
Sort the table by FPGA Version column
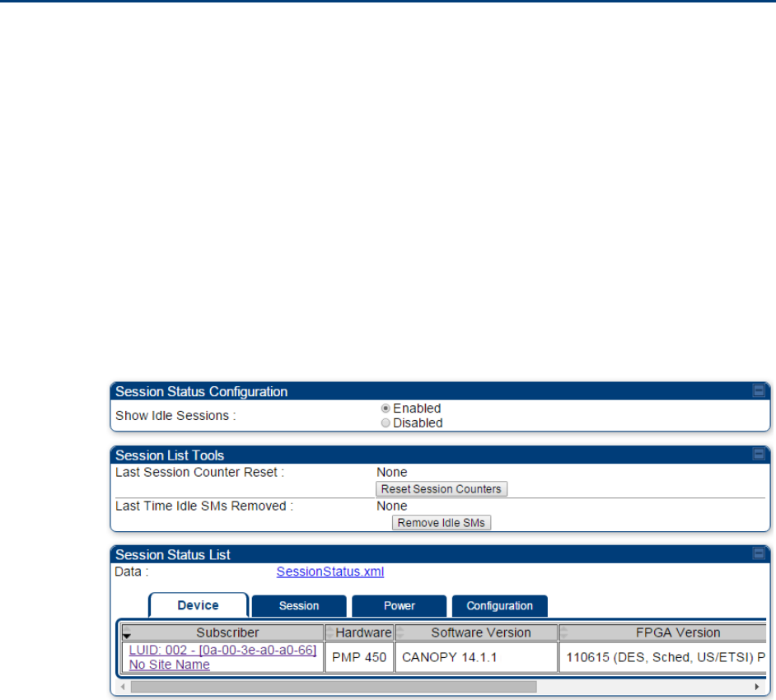pyautogui.click(x=663, y=632)
